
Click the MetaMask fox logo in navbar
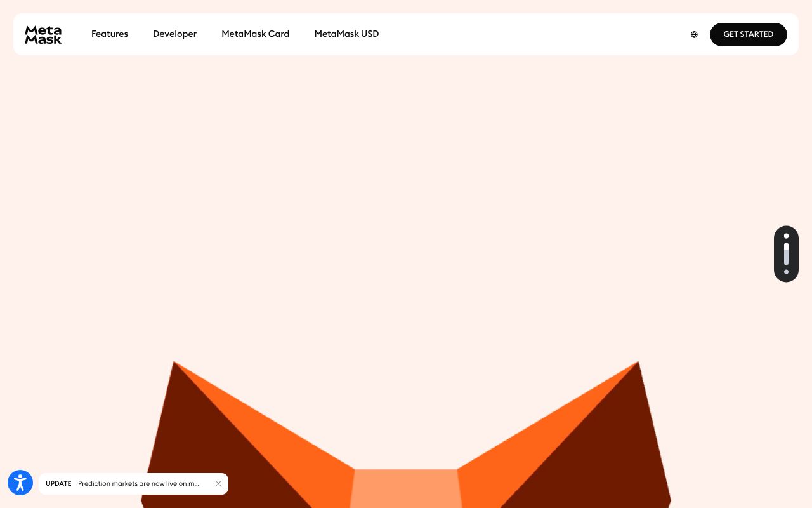[x=43, y=34]
